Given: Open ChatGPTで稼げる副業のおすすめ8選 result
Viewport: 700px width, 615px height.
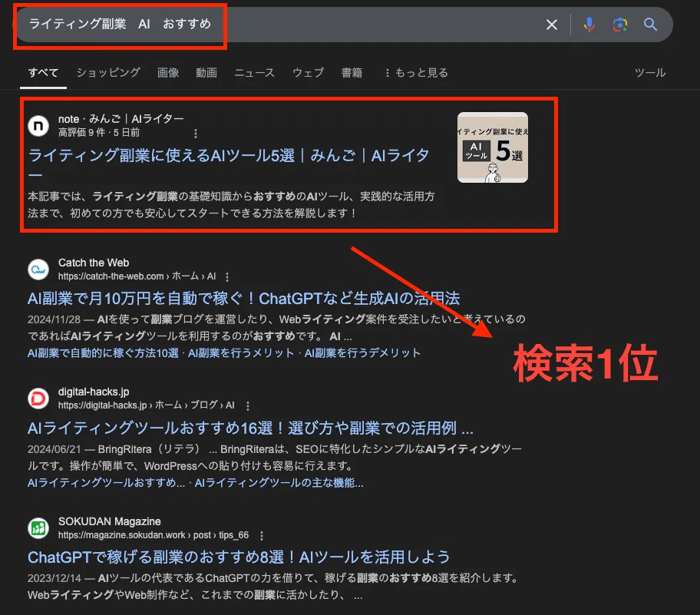Looking at the screenshot, I should pyautogui.click(x=239, y=557).
